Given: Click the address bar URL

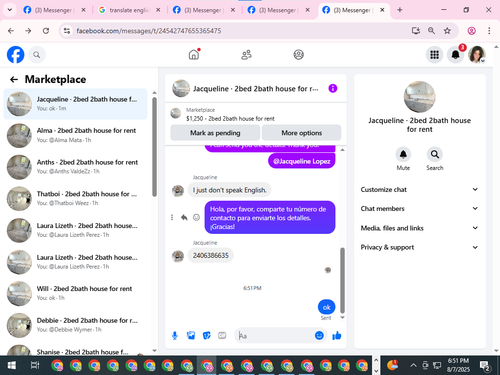Looking at the screenshot, I should pos(149,31).
